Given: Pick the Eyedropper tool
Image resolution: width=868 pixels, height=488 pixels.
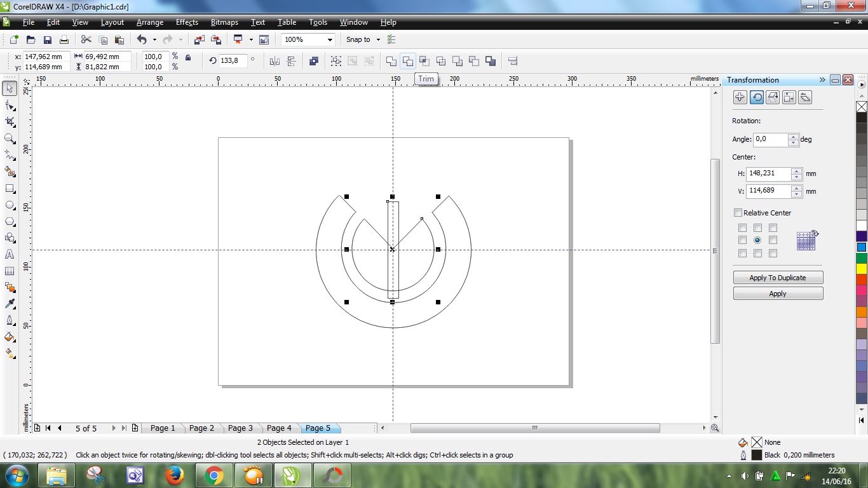Looking at the screenshot, I should (10, 304).
